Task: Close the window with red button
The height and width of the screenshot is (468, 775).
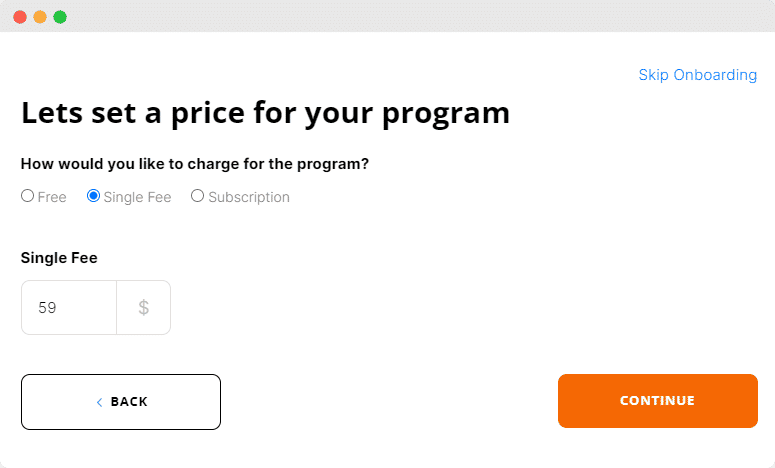Action: click(x=20, y=17)
